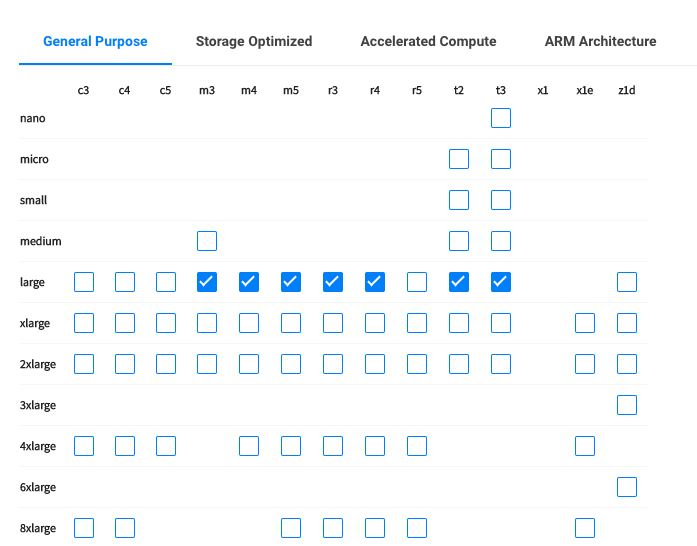Tick the x1e 8xlarge checkbox

coord(585,528)
